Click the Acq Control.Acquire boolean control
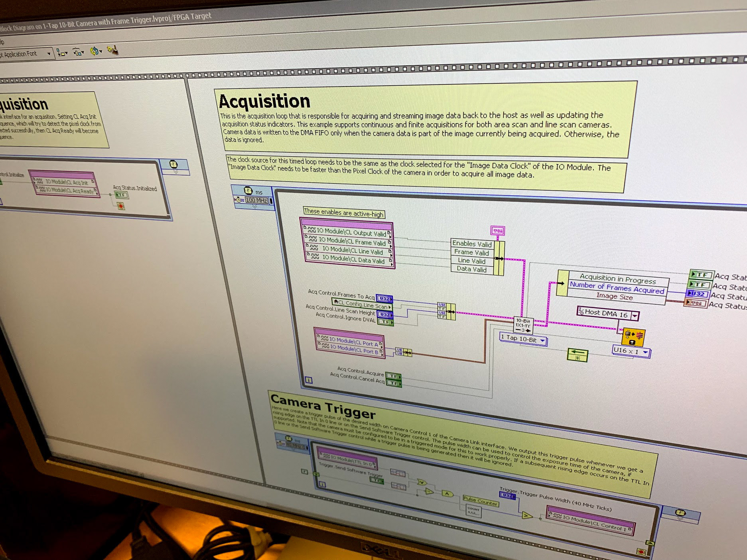This screenshot has height=560, width=747. (x=393, y=376)
